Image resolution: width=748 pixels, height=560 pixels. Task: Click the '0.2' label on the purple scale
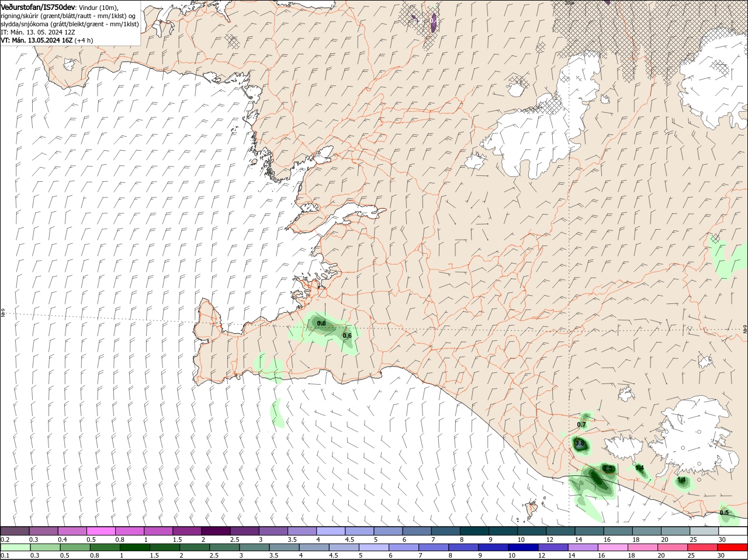coord(5,540)
